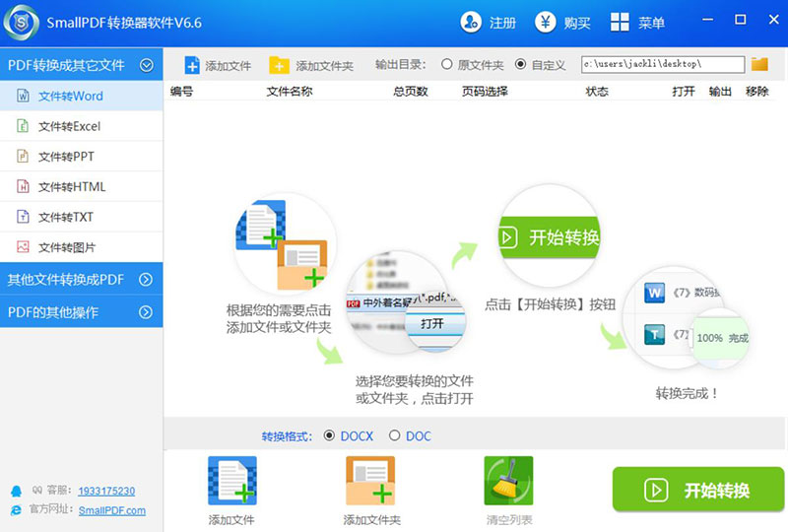Click the 文件名称 column header
Screen dimensions: 788x532
click(290, 91)
